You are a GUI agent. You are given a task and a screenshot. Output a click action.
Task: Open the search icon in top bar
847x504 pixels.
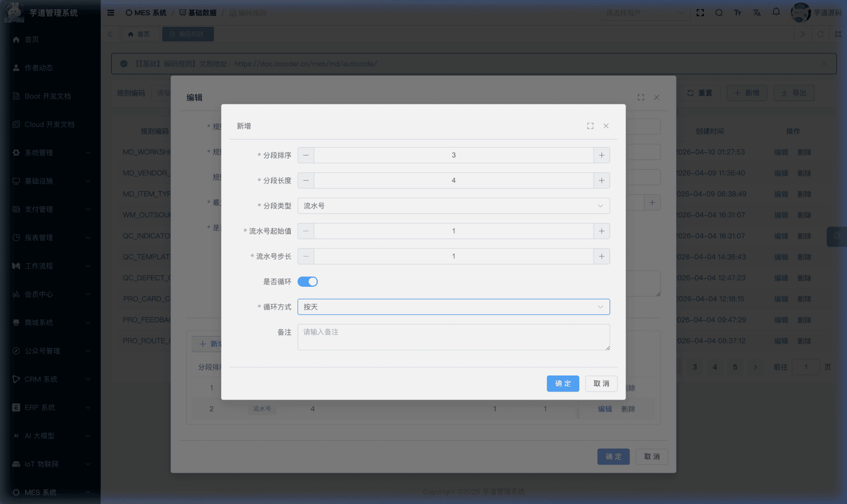click(719, 13)
